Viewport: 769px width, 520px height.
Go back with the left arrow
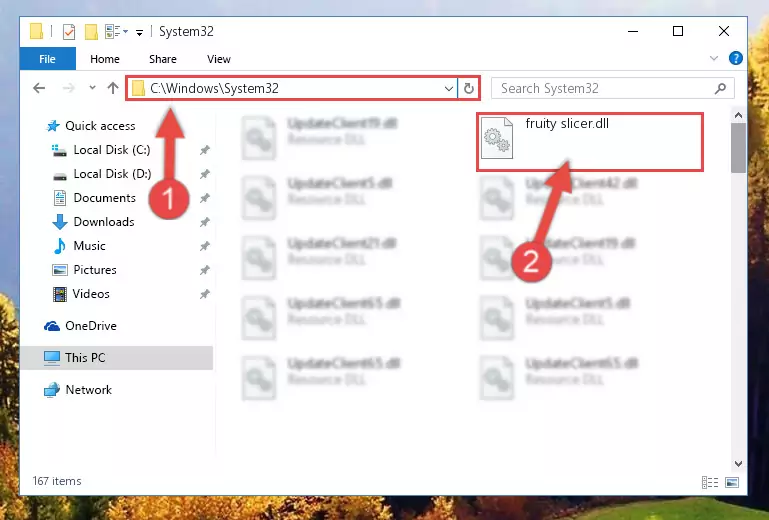click(39, 88)
